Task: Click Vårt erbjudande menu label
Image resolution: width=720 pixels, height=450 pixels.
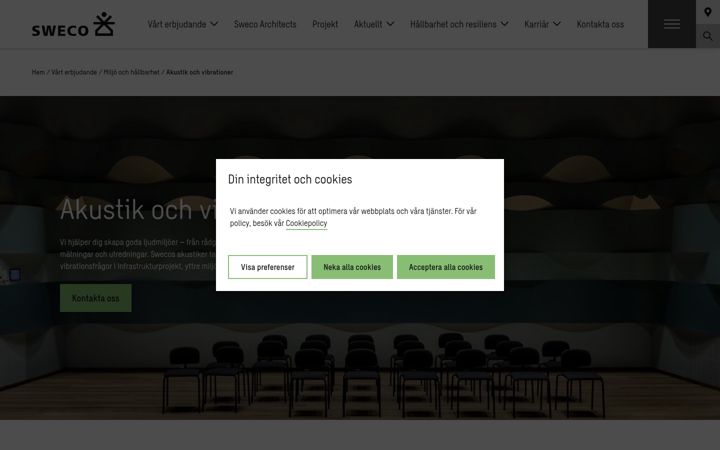Action: coord(177,24)
